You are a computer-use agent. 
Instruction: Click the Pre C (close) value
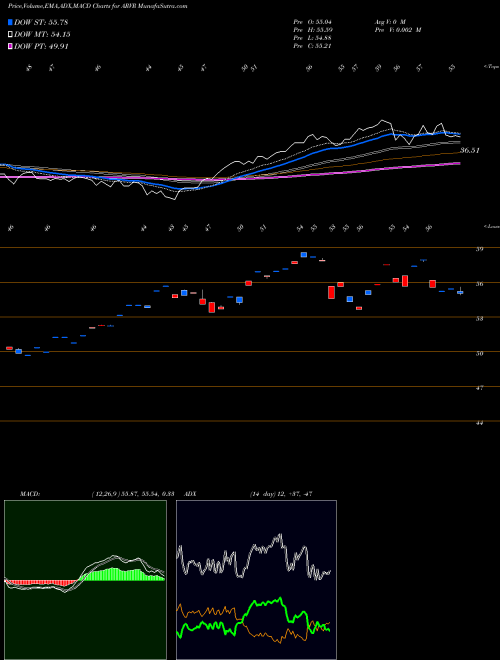point(314,46)
